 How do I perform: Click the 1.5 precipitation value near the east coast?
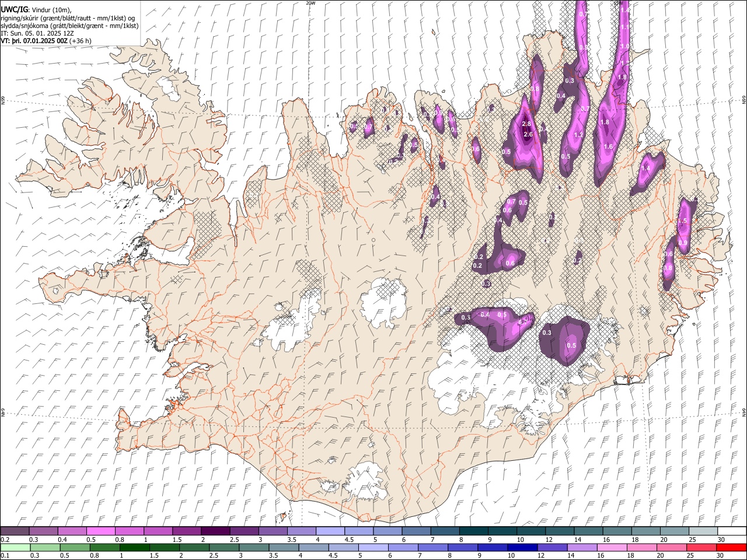(683, 222)
